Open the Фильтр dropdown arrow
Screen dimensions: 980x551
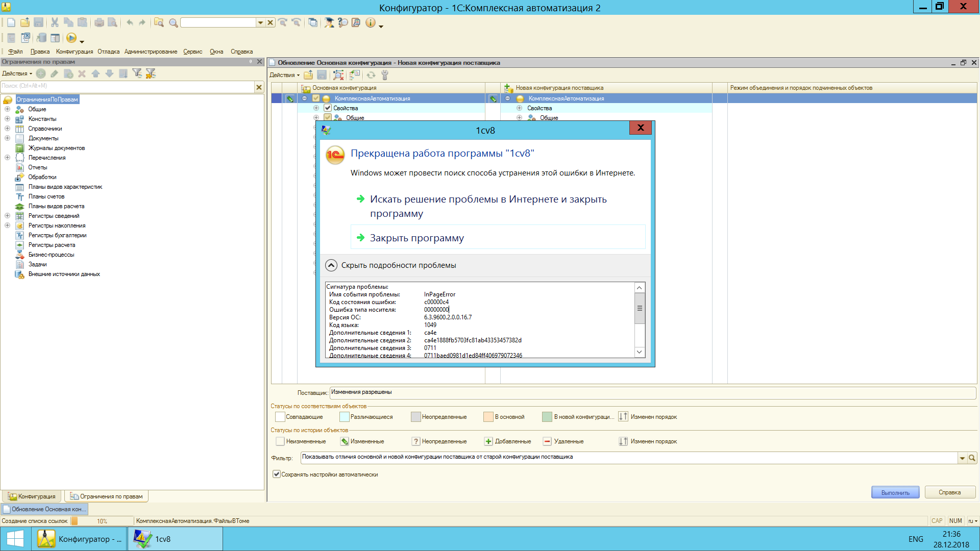(962, 458)
